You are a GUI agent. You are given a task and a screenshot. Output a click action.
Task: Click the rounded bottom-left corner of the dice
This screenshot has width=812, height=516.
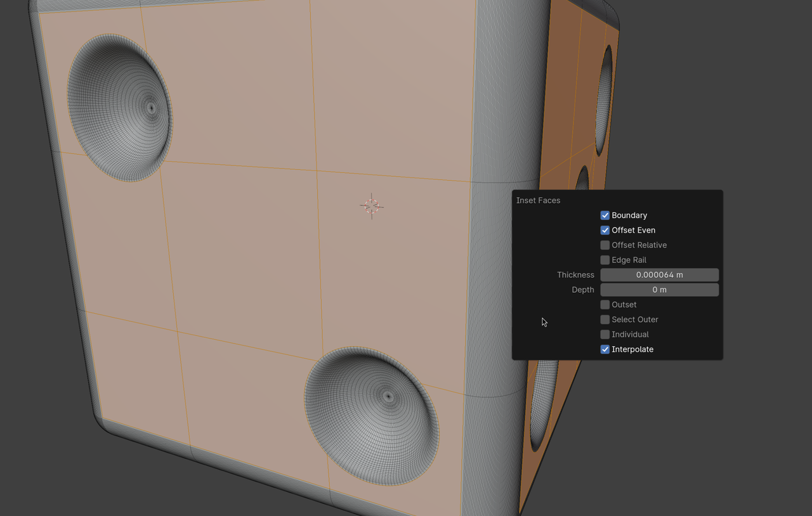point(105,423)
